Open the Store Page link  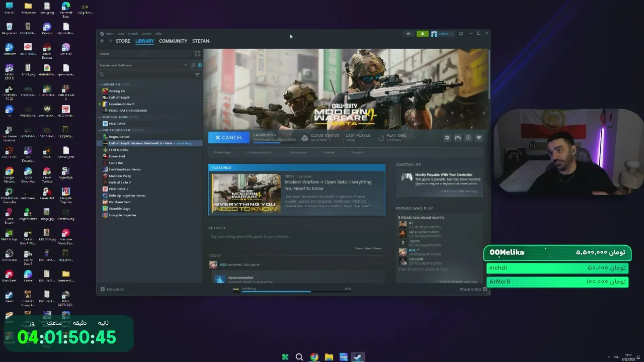pyautogui.click(x=222, y=152)
